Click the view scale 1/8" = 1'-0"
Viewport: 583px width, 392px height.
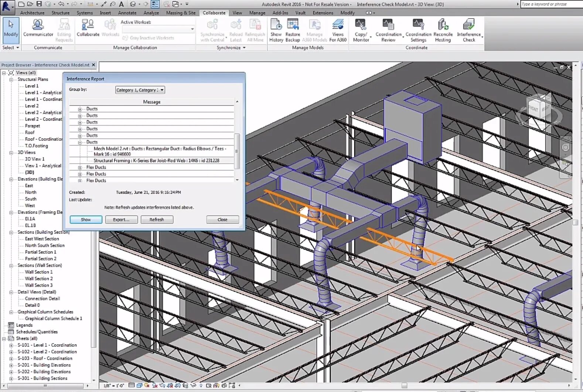click(x=114, y=386)
